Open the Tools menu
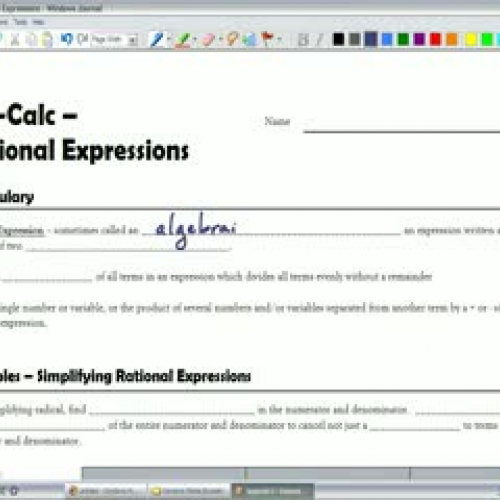Image resolution: width=500 pixels, height=500 pixels. click(21, 22)
